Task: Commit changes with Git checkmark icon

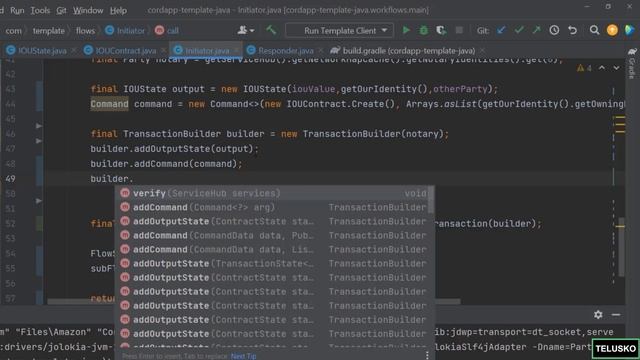Action: pyautogui.click(x=519, y=30)
